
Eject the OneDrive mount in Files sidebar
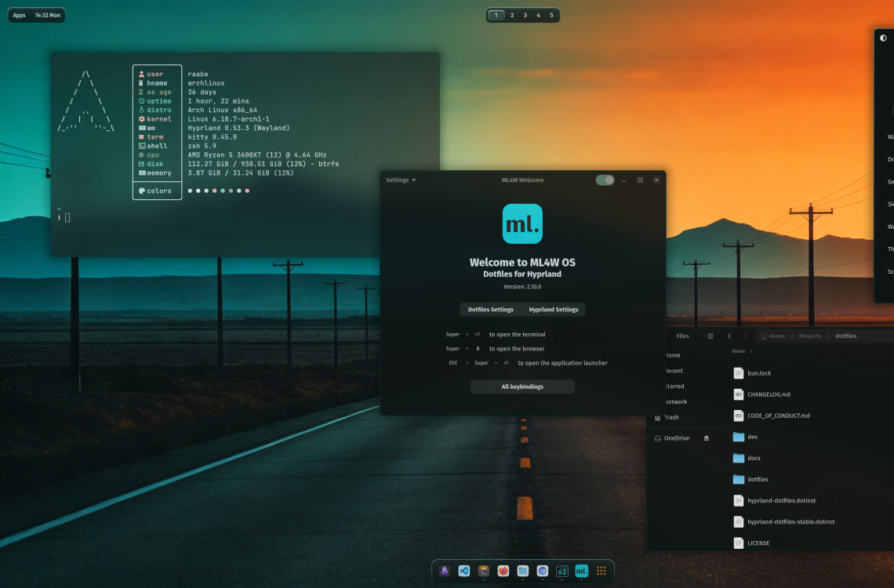click(x=707, y=438)
